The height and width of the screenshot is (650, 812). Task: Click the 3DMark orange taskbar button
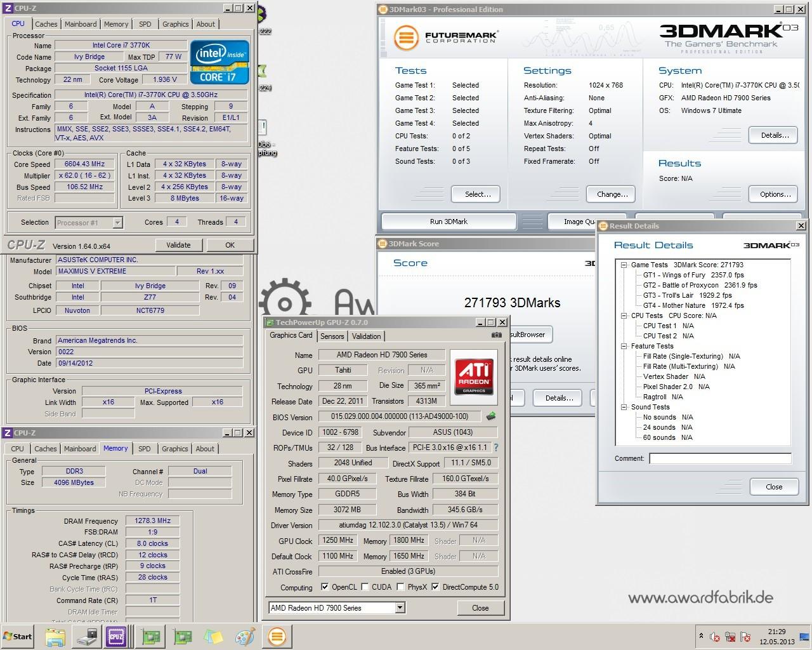(x=277, y=636)
